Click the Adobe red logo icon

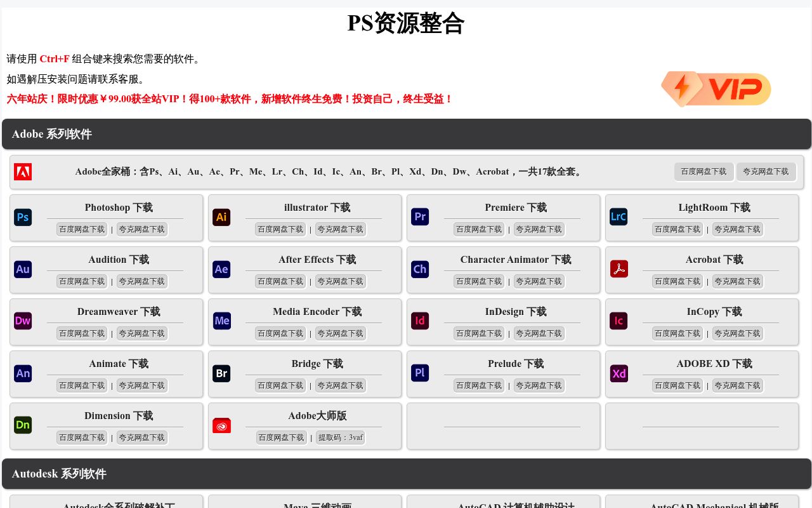tap(23, 172)
